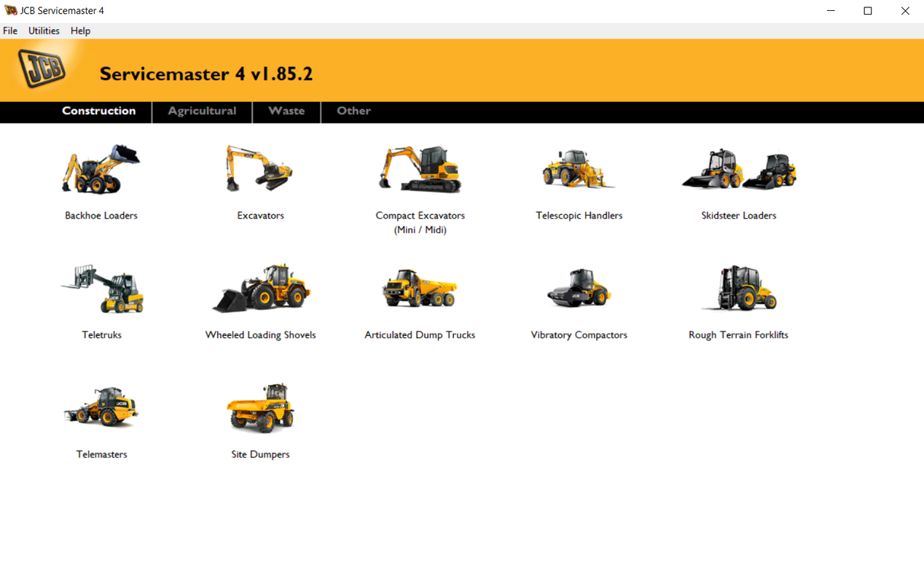The width and height of the screenshot is (924, 583).
Task: Open the Vibratory Compactors roller image
Action: [x=579, y=289]
